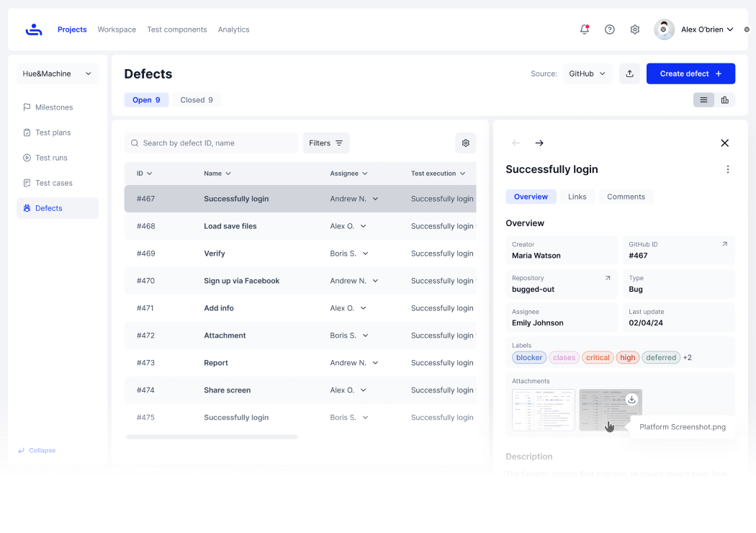756x533 pixels.
Task: Focus the Search by defect ID field
Action: pyautogui.click(x=211, y=143)
